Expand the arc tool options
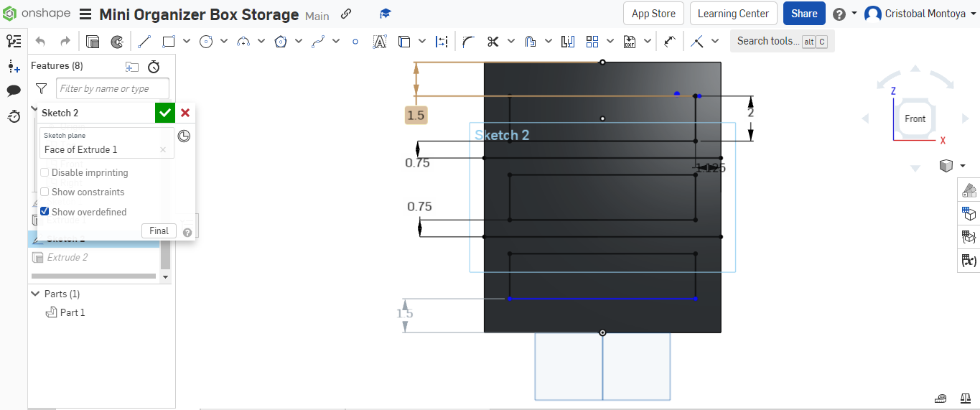The height and width of the screenshot is (410, 980). (261, 42)
